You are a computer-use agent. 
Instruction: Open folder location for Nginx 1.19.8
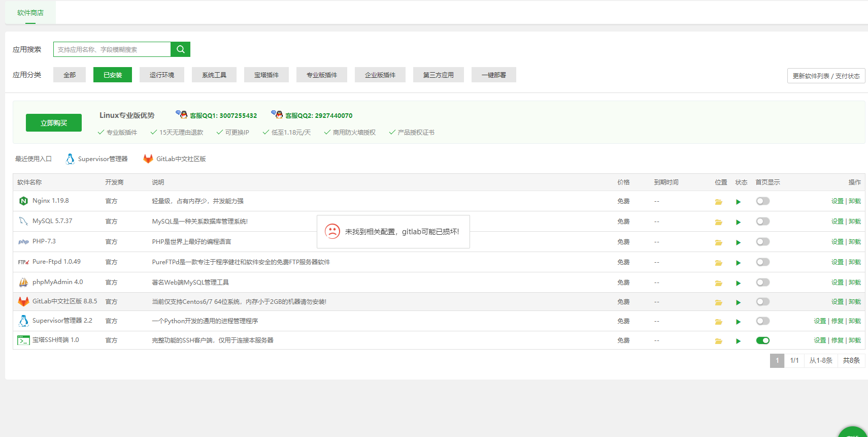718,202
